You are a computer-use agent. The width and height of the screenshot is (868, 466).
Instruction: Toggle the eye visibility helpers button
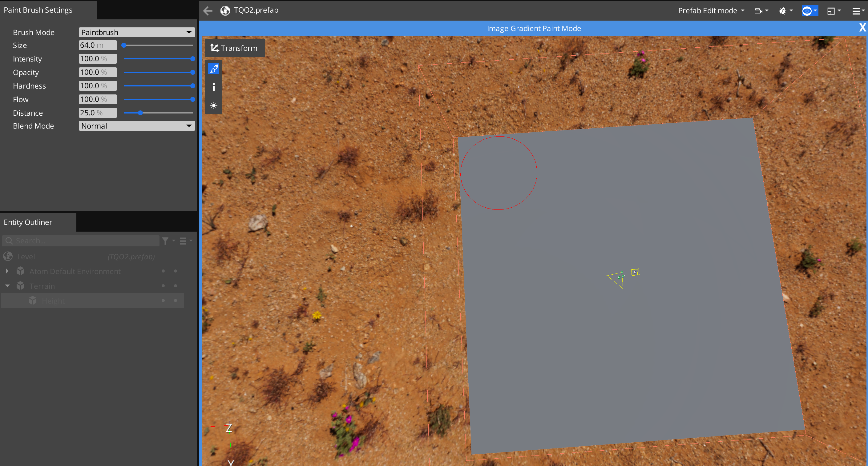click(x=807, y=11)
